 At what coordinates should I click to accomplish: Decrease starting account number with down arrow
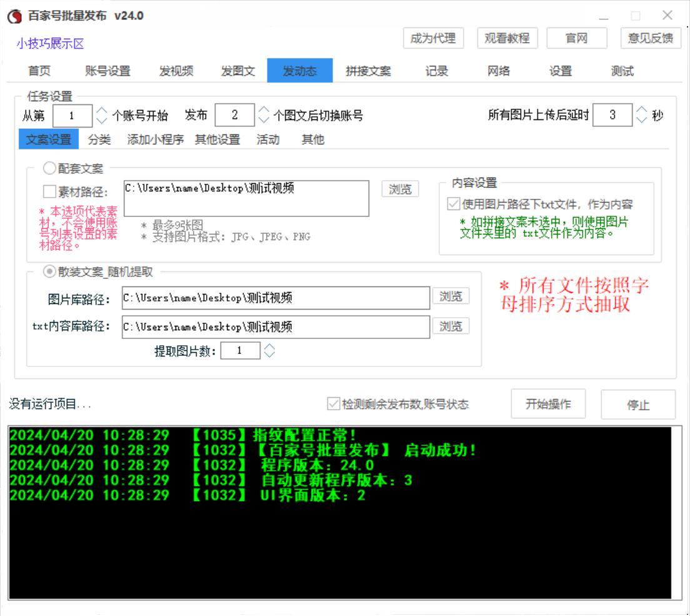(x=102, y=120)
